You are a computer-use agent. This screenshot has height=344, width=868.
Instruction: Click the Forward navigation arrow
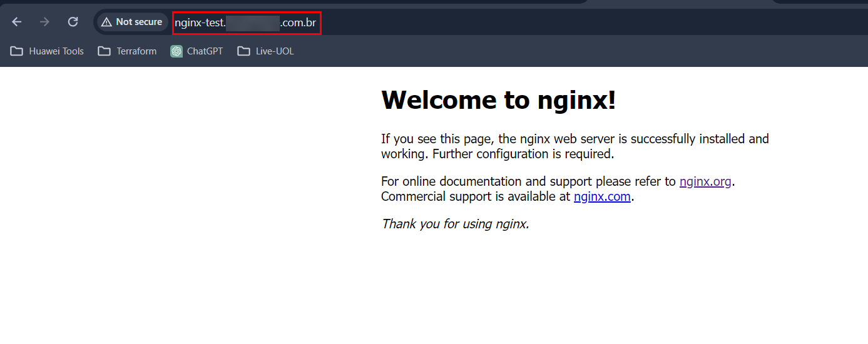point(44,22)
